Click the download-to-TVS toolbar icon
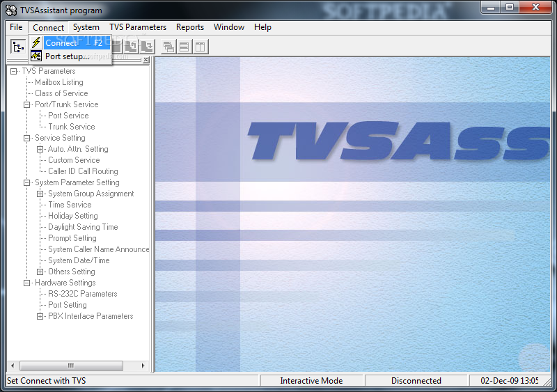 click(148, 47)
